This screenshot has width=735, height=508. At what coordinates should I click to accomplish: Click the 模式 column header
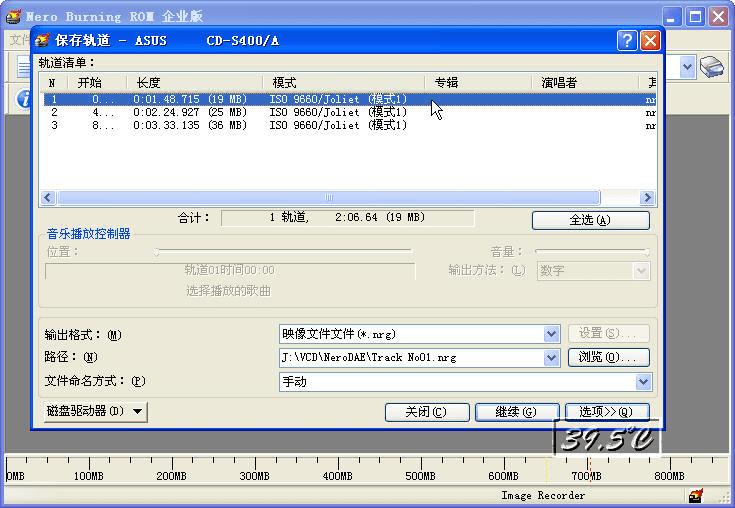(344, 83)
